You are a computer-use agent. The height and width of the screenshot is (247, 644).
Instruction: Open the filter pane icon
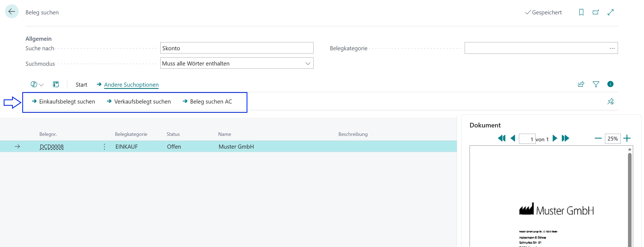click(x=596, y=84)
